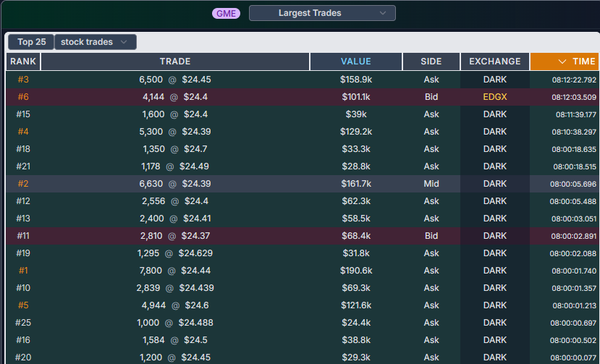
Task: Click the Top 25 button
Action: [31, 42]
